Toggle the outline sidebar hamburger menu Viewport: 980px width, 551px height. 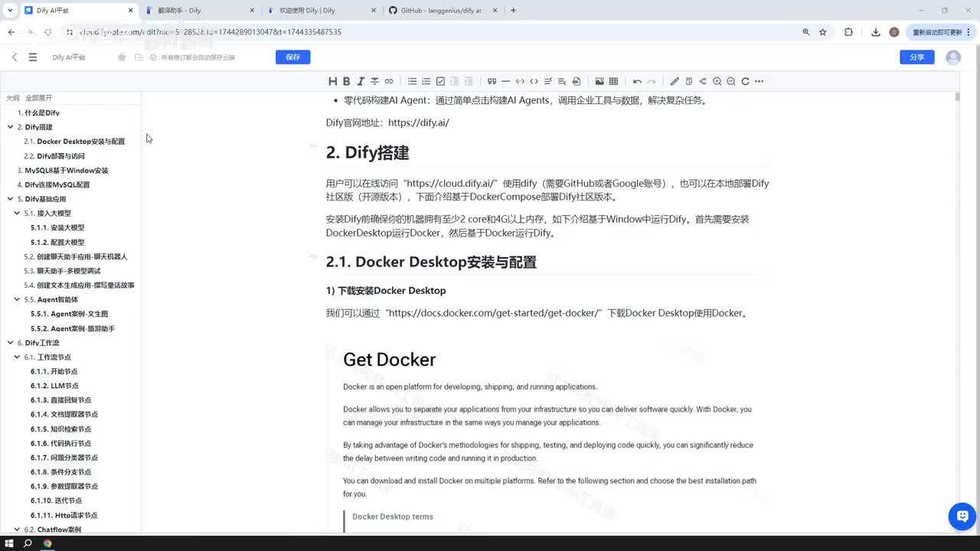32,57
